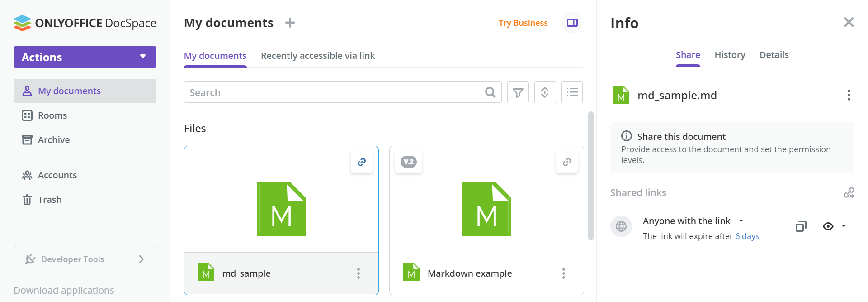
Task: Click link icon on md_sample thumbnail
Action: click(362, 162)
